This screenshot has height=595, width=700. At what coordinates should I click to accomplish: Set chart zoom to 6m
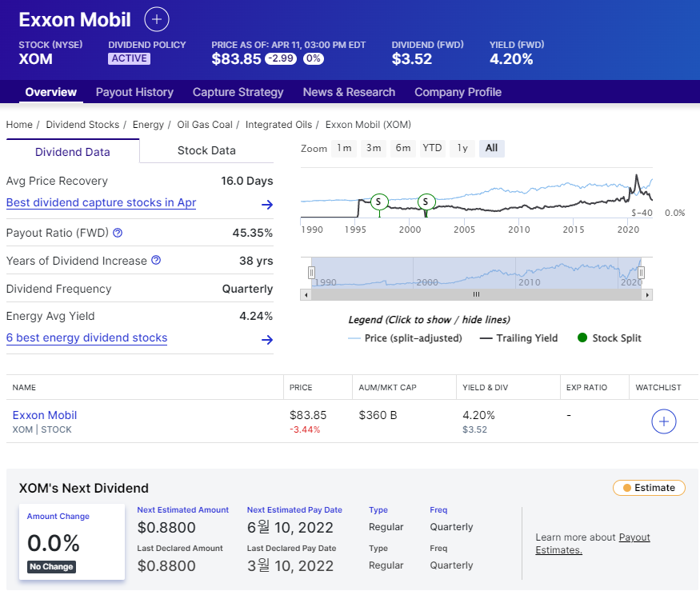coord(403,148)
